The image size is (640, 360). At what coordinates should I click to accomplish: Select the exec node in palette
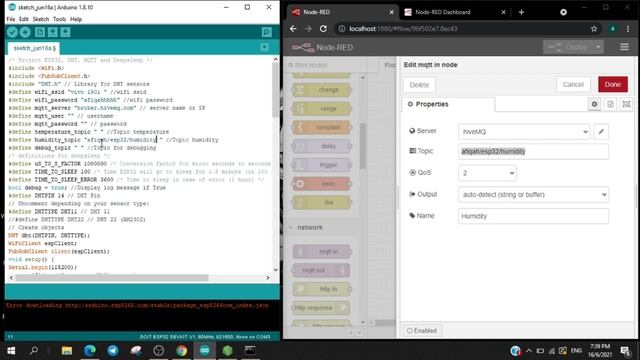[x=322, y=184]
